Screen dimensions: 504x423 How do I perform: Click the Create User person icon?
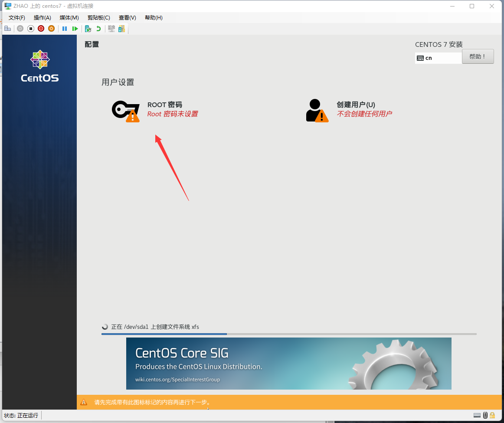[317, 111]
